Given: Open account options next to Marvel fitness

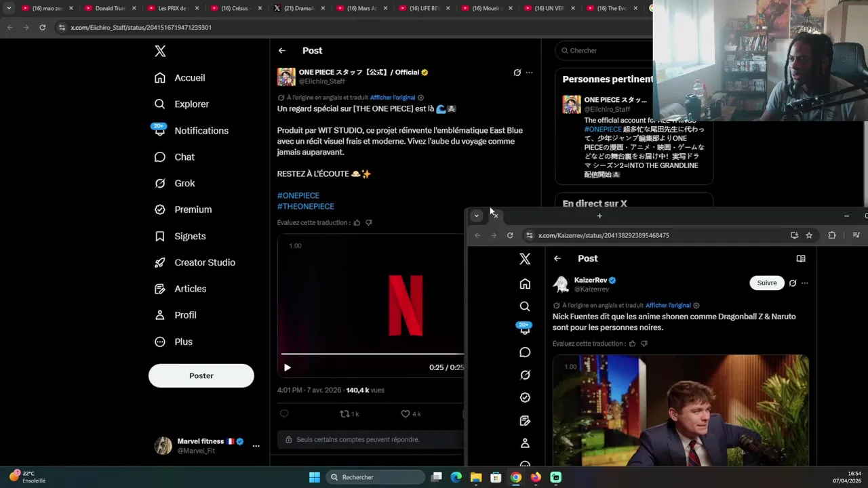Looking at the screenshot, I should [256, 446].
